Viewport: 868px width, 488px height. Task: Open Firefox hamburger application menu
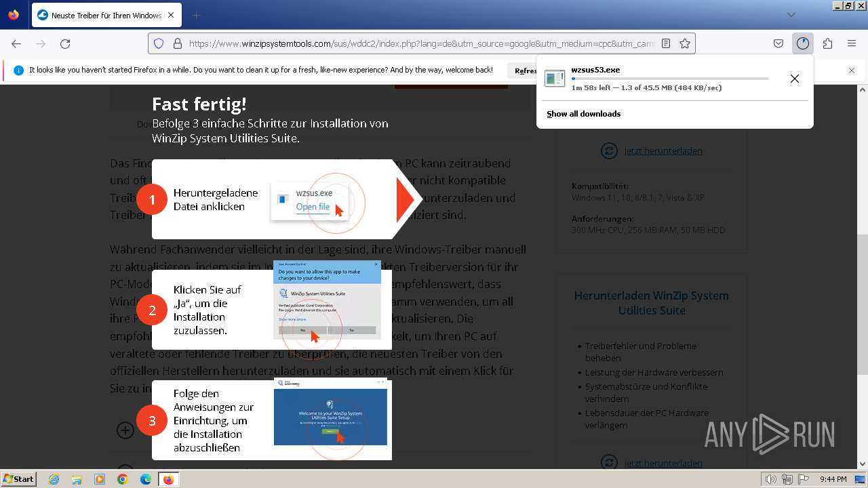(x=852, y=43)
